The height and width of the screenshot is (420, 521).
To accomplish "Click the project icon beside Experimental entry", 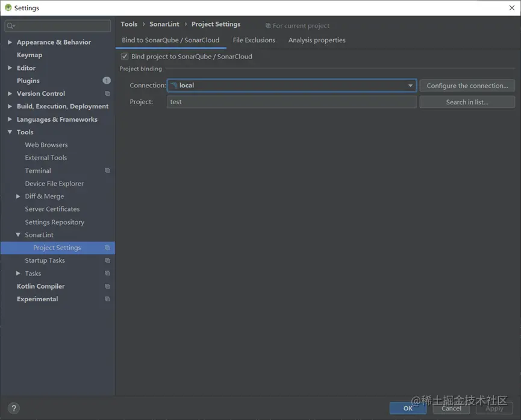I will 107,299.
